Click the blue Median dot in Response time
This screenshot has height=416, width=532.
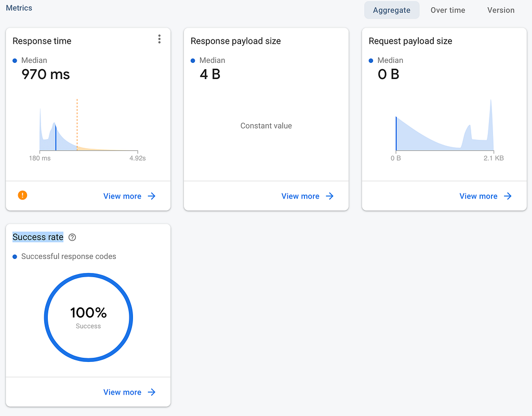click(15, 61)
